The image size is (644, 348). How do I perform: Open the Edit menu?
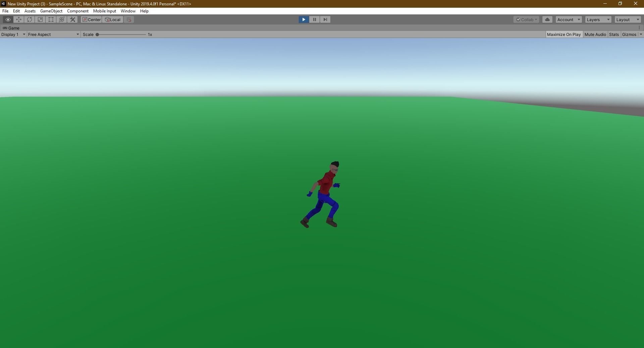(x=16, y=11)
